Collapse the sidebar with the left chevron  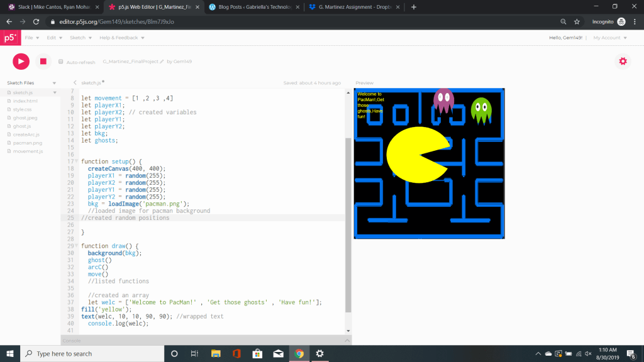[x=75, y=83]
